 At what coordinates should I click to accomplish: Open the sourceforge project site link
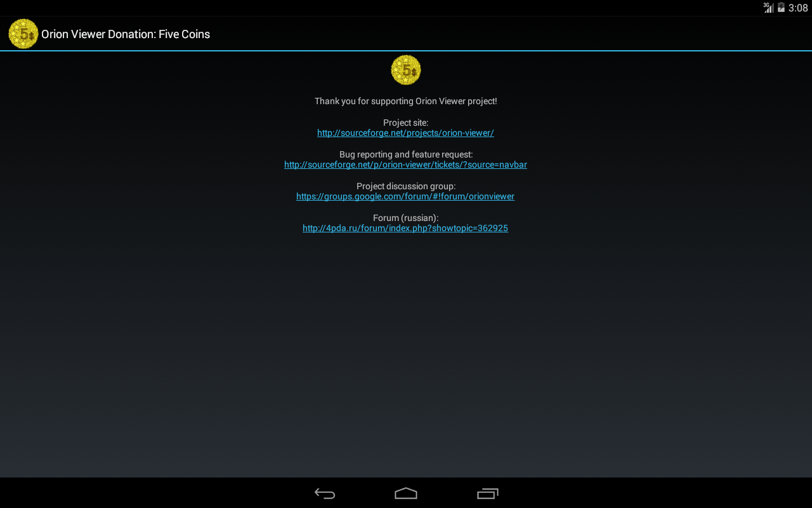(405, 133)
